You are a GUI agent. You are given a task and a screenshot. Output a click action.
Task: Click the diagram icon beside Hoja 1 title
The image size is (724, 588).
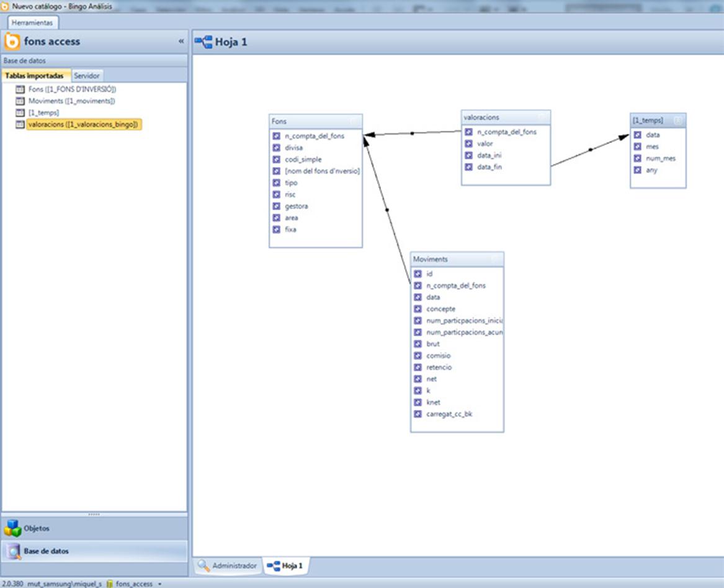[203, 42]
